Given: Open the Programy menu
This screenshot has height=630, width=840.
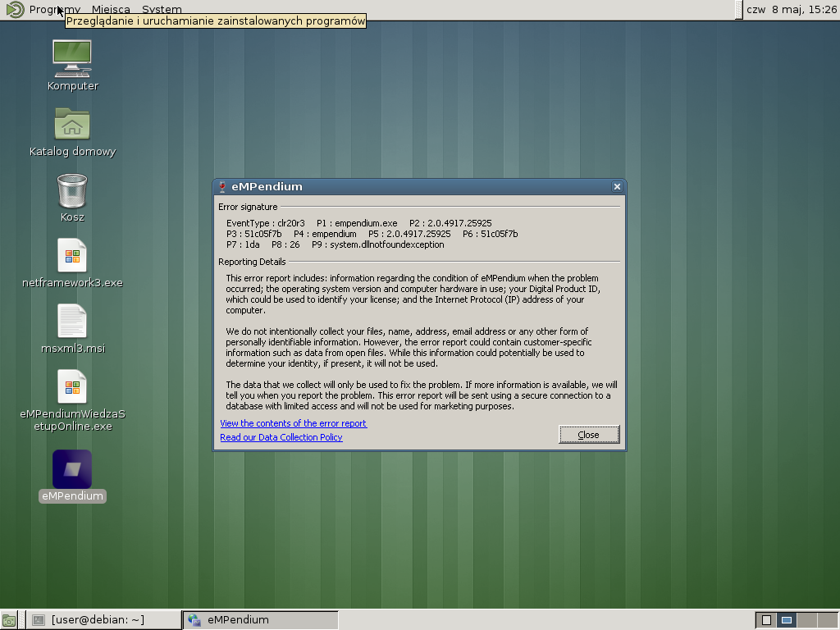Looking at the screenshot, I should point(55,9).
